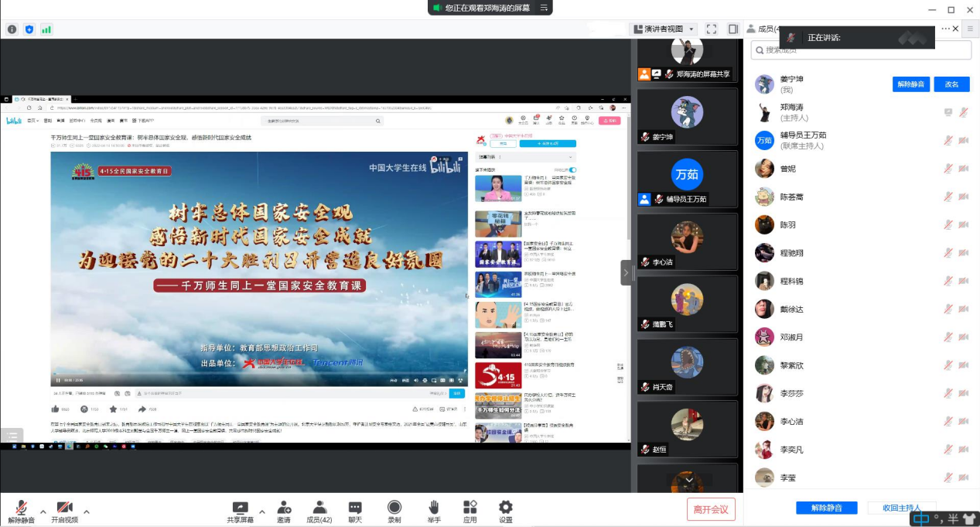
Task: Close the 成员 members panel
Action: 955,29
